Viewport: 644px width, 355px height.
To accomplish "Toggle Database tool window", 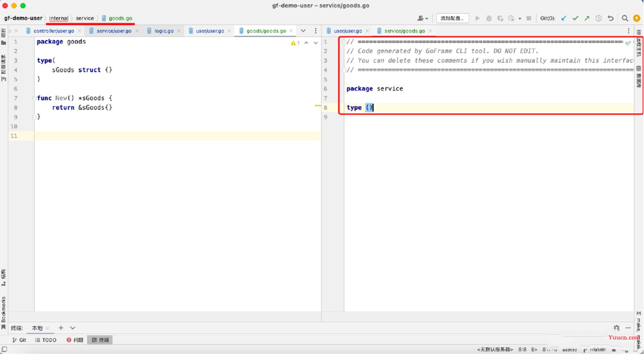I will (639, 77).
